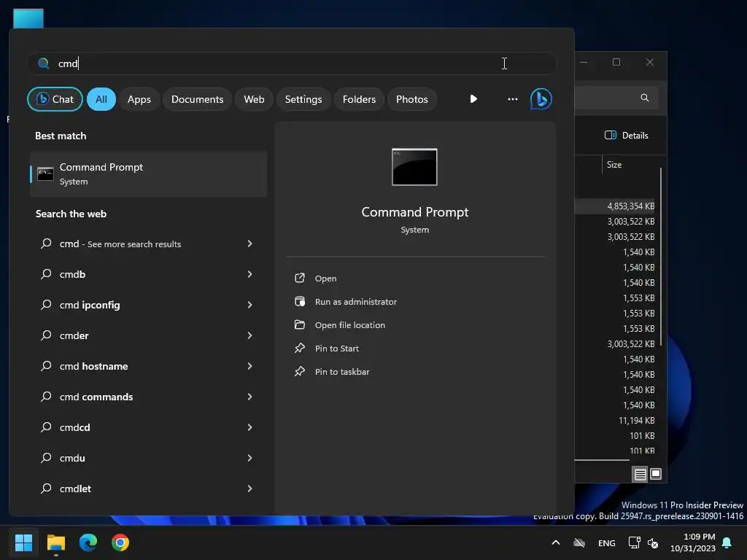Expand the cmd ipconfig suggestion chevron

click(x=249, y=305)
